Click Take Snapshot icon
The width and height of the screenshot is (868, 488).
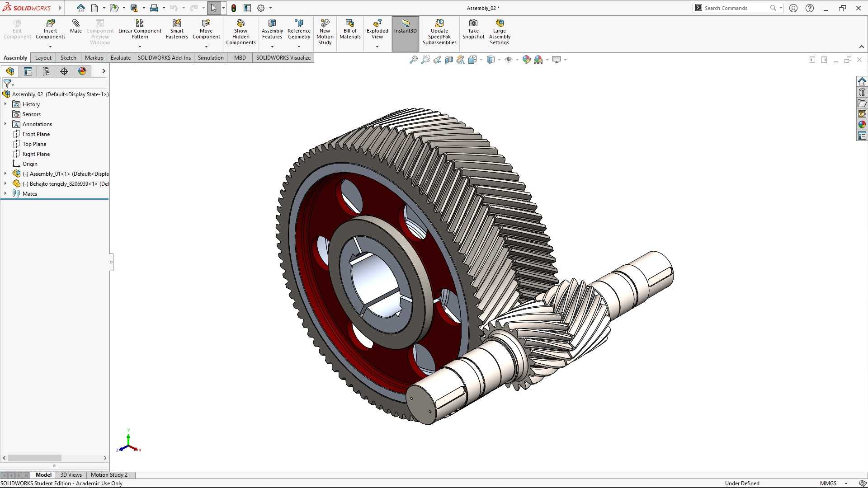point(473,29)
